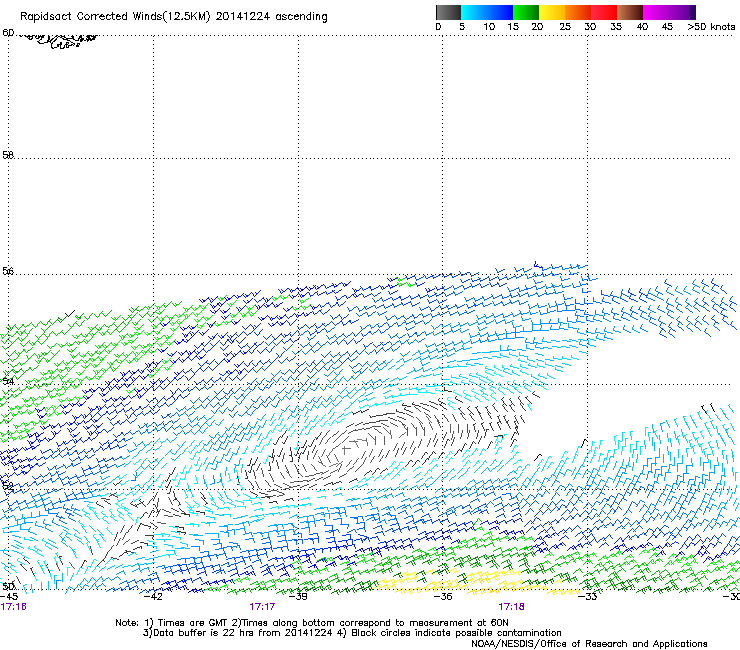Click the red 30-35 knots color swatch
Image resolution: width=740 pixels, height=650 pixels.
tap(604, 12)
